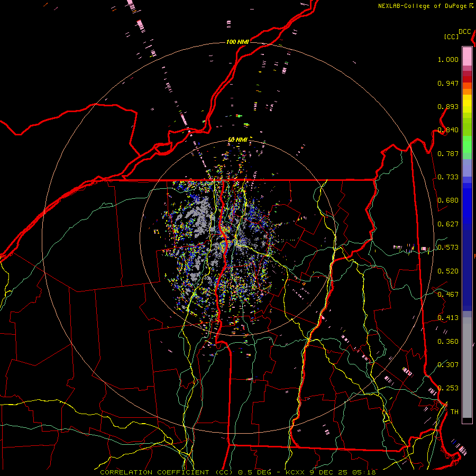Image resolution: width=476 pixels, height=476 pixels.
Task: Click the 0.413 scale value
Action: tap(448, 318)
